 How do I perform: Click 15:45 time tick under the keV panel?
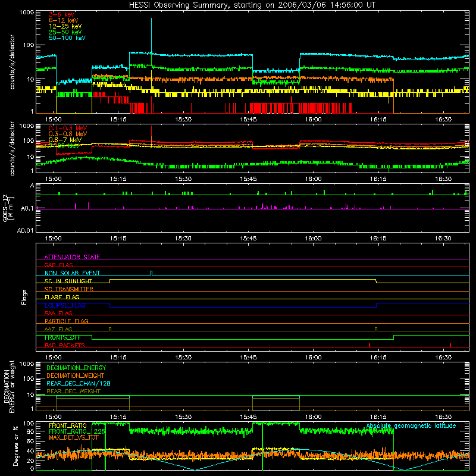(x=248, y=120)
